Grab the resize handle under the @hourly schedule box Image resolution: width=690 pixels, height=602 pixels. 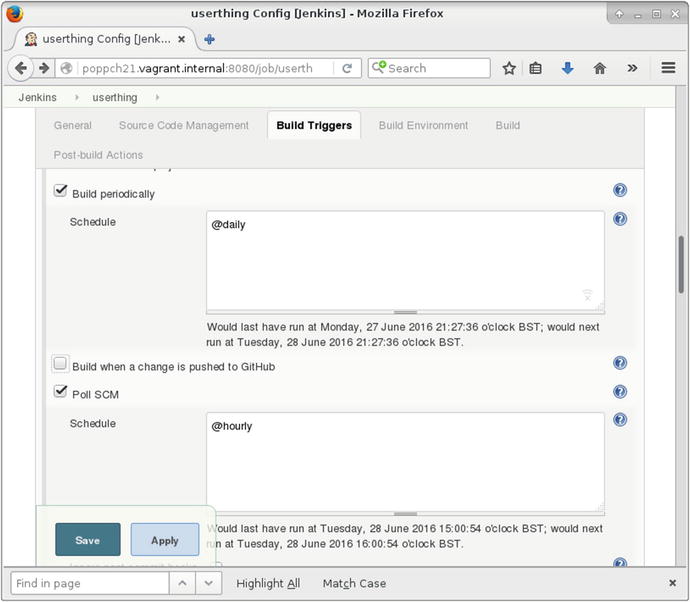pyautogui.click(x=405, y=514)
